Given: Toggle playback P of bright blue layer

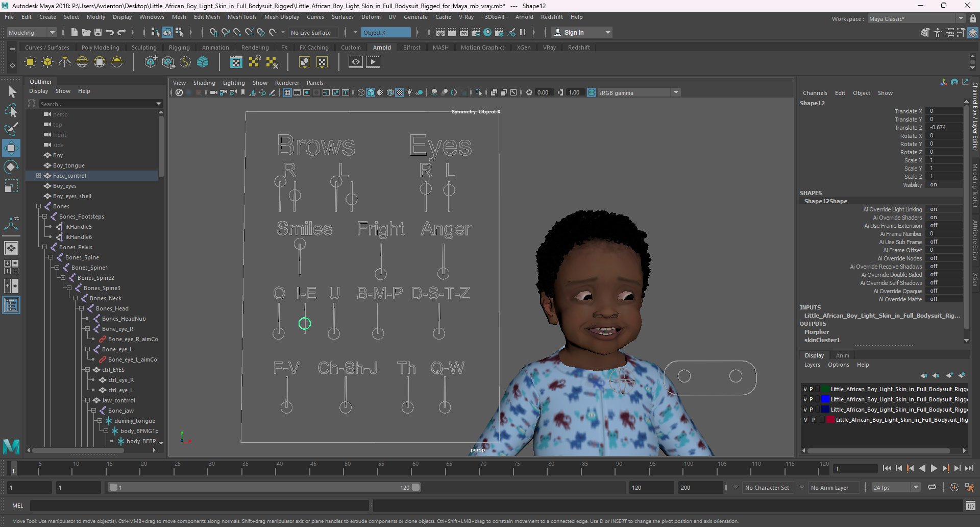Looking at the screenshot, I should (x=811, y=399).
